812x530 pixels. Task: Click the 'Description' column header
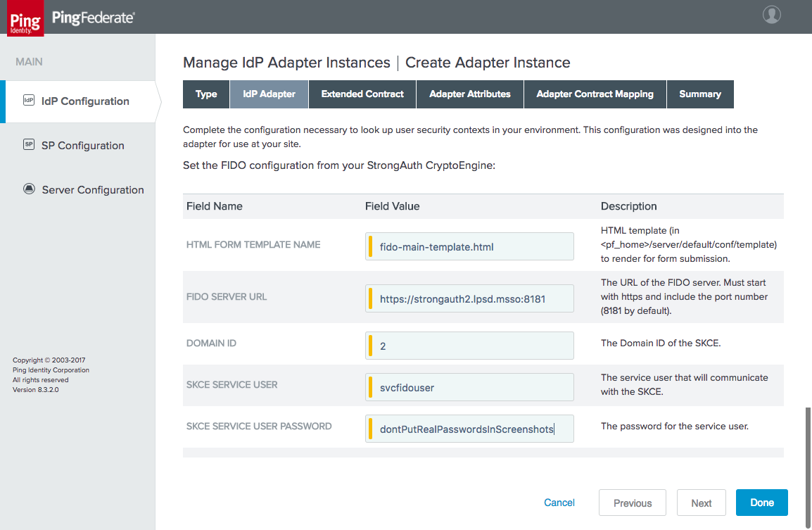[x=628, y=206]
